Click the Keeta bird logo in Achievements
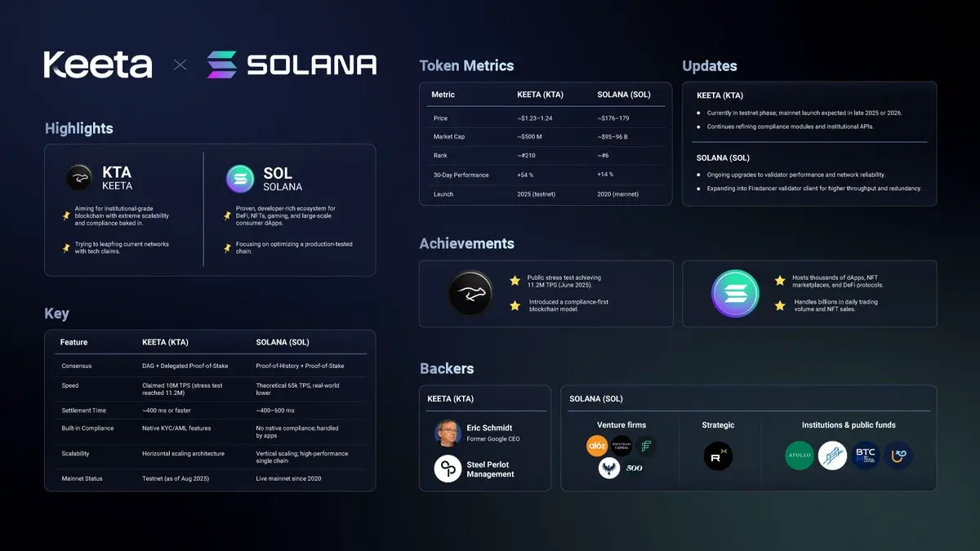This screenshot has height=551, width=980. (x=470, y=294)
